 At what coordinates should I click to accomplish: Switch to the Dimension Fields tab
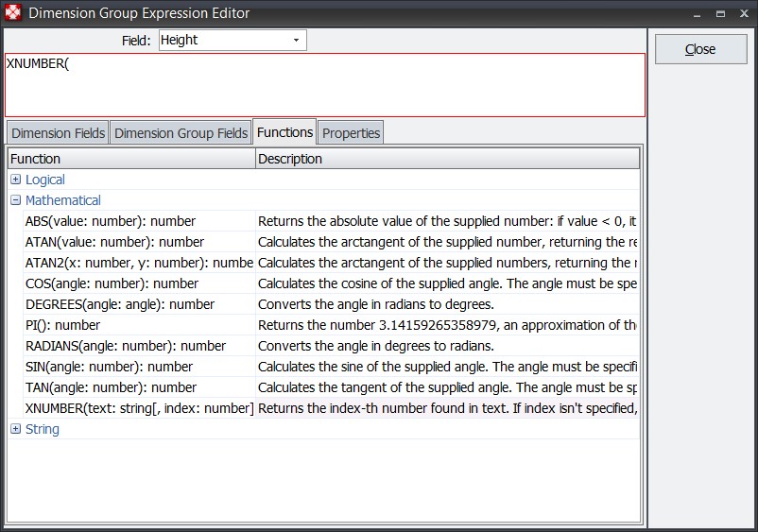tap(58, 133)
